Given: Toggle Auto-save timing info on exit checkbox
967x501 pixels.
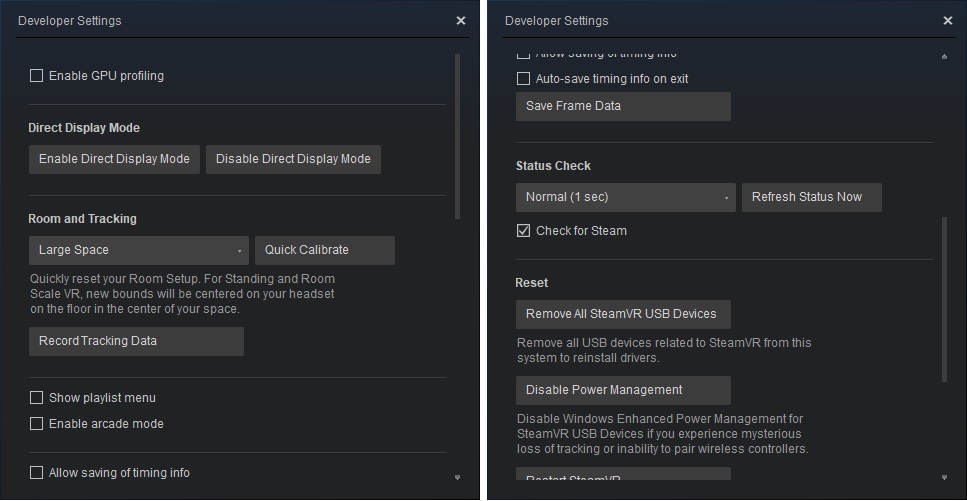Looking at the screenshot, I should point(523,79).
